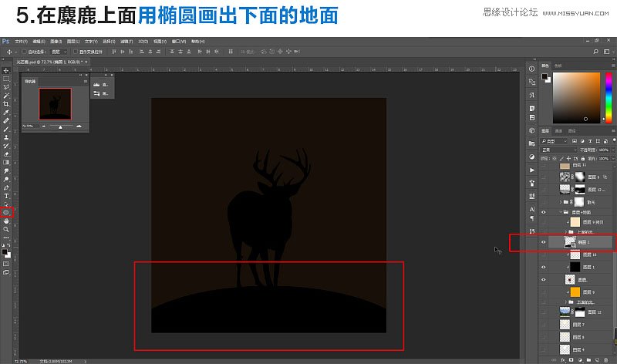The image size is (617, 364).
Task: Click the new group folder icon
Action: pyautogui.click(x=588, y=360)
